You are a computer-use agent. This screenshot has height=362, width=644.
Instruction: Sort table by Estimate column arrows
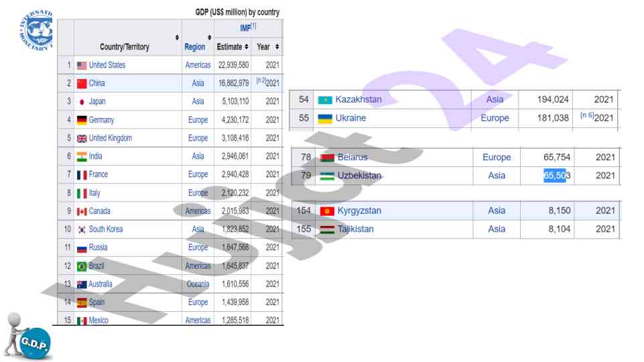click(247, 47)
